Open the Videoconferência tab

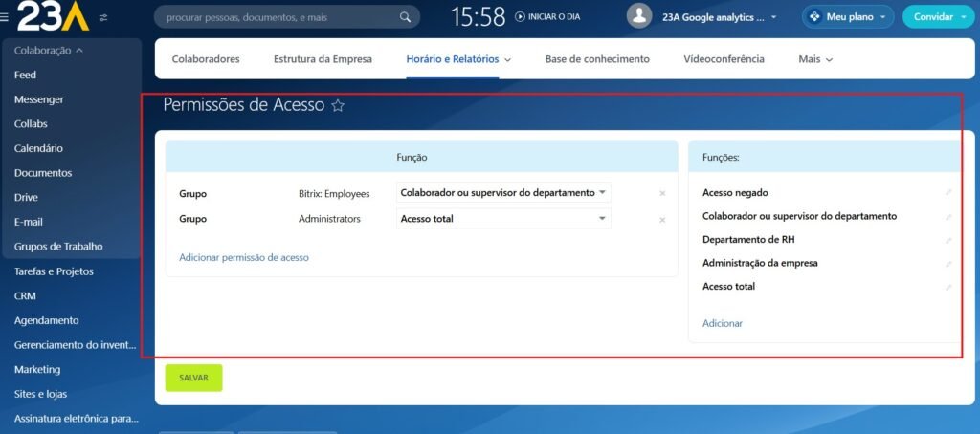click(724, 59)
